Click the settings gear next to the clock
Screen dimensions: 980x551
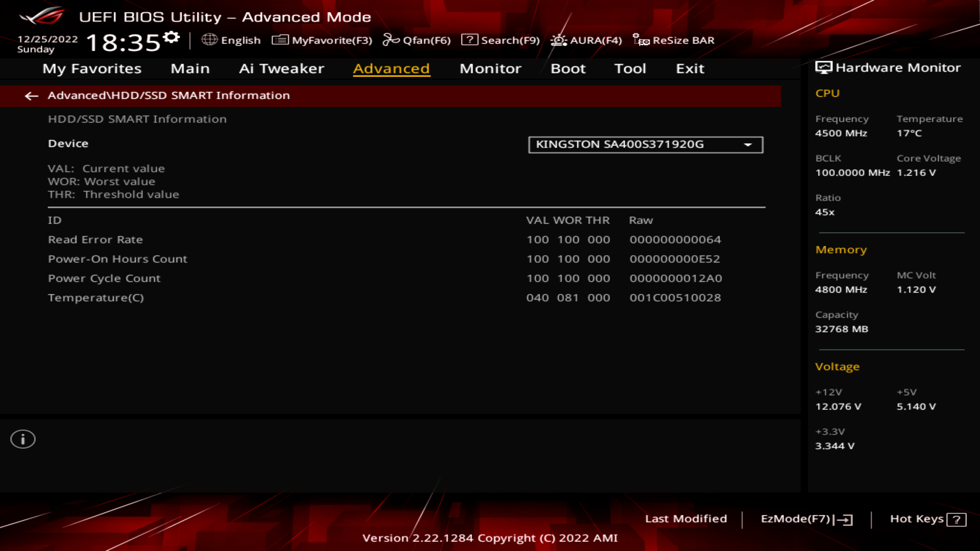click(x=171, y=37)
